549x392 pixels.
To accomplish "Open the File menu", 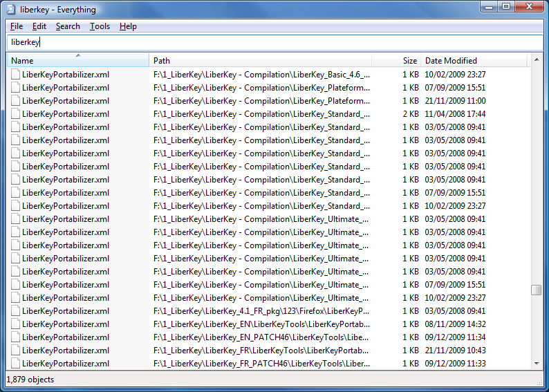I will point(17,26).
